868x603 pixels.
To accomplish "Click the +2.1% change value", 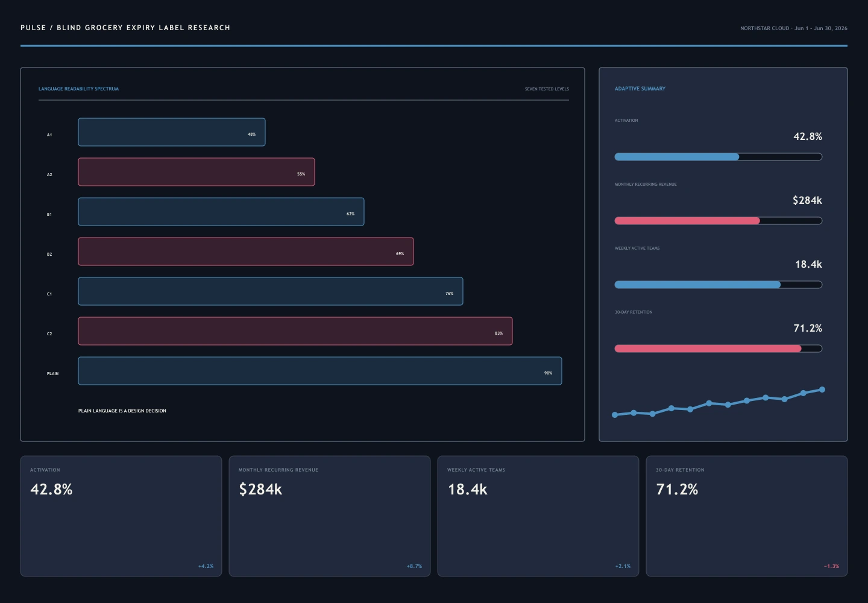I will [623, 566].
